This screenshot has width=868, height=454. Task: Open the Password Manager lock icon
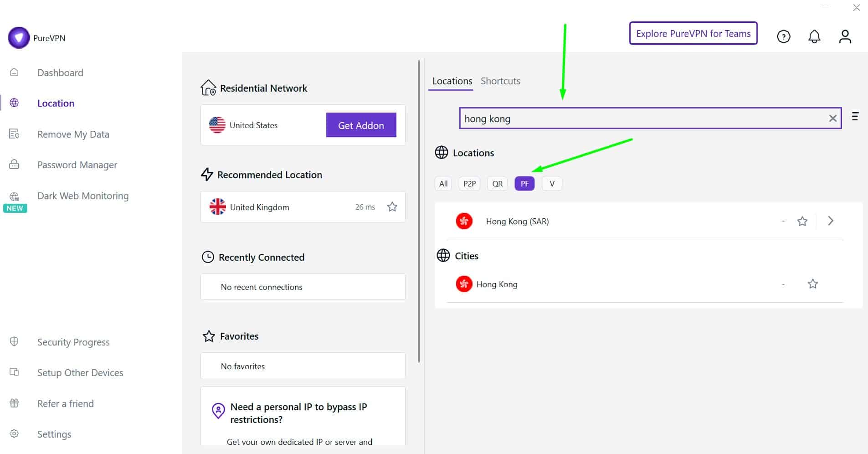(14, 165)
